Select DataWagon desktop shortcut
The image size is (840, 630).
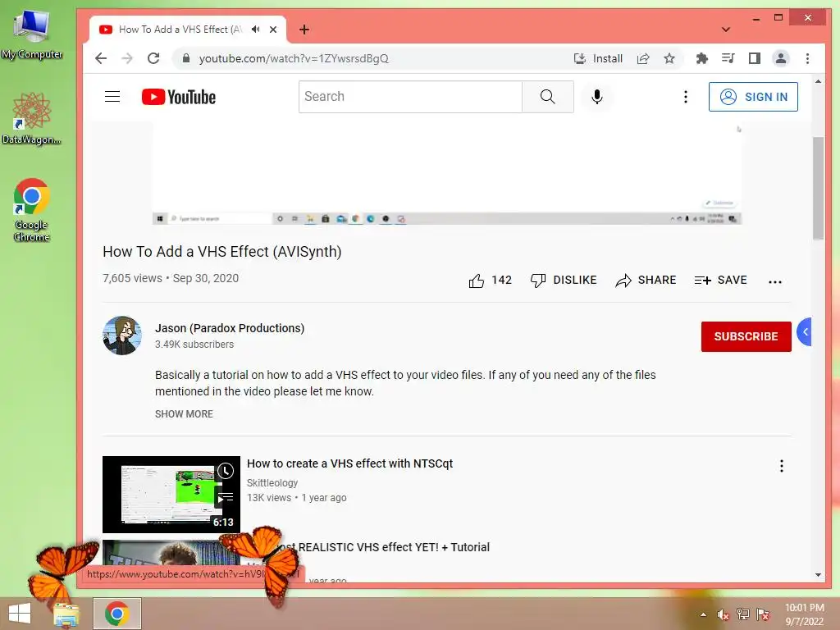(32, 118)
